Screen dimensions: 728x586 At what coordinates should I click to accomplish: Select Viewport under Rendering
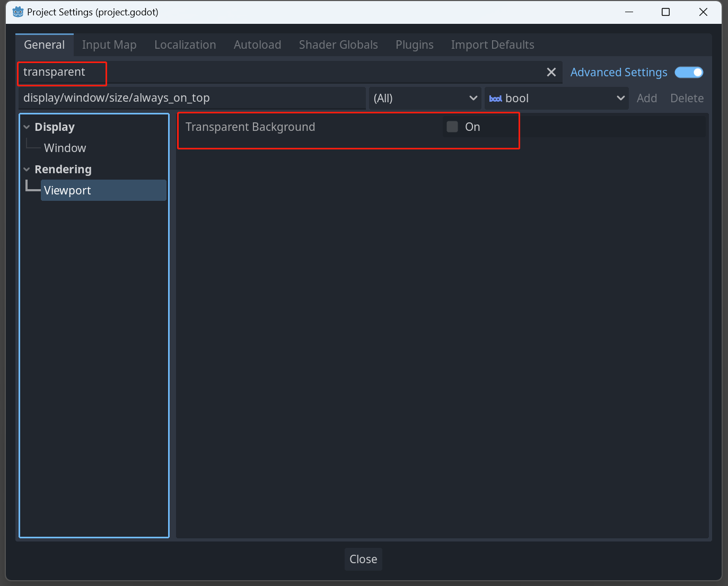(x=68, y=190)
